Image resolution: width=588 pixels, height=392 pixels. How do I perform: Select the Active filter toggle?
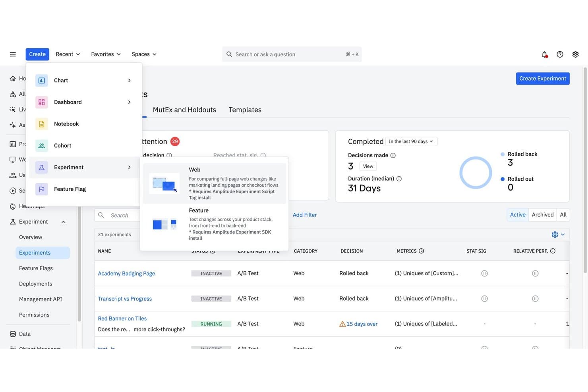[518, 215]
